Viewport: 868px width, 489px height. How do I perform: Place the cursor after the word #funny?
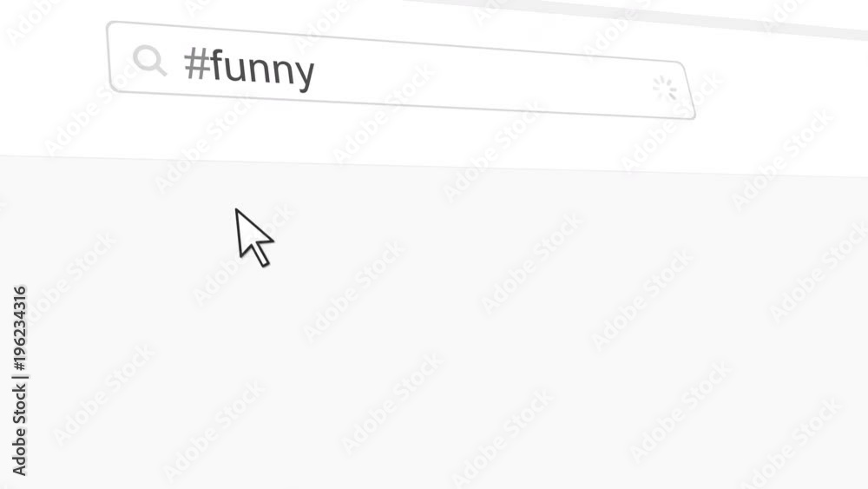point(317,73)
